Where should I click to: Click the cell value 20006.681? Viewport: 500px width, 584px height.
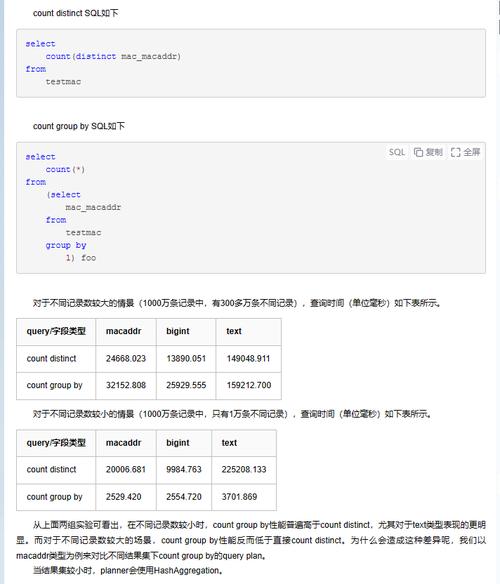pos(126,469)
